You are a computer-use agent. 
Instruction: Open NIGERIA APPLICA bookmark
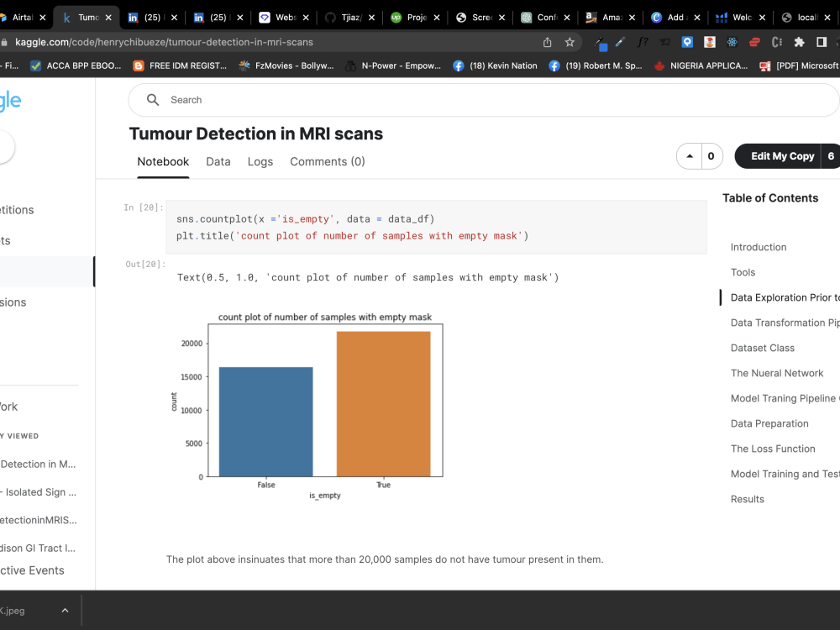point(701,66)
